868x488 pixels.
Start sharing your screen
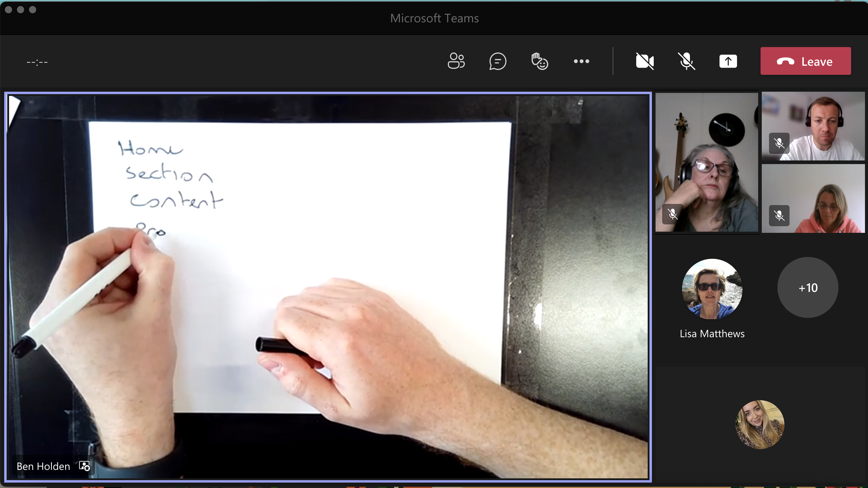728,61
